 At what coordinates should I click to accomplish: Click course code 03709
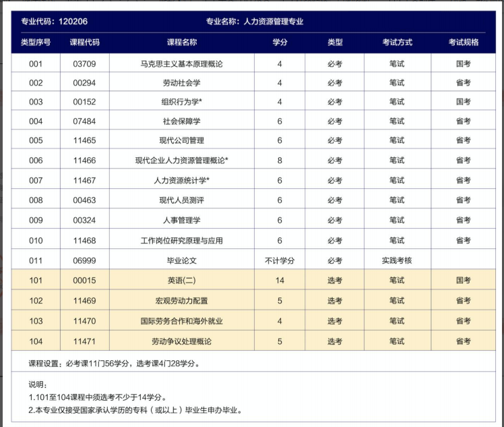[x=84, y=64]
